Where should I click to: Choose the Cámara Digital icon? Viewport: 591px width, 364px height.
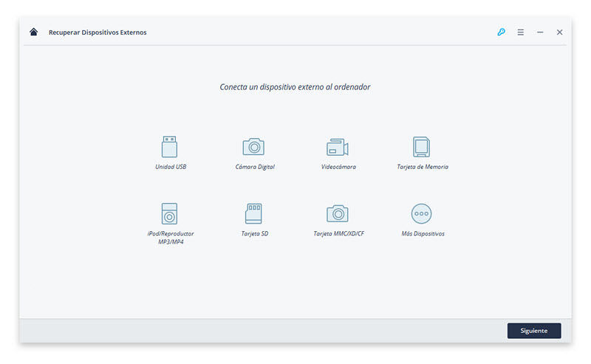coord(253,147)
